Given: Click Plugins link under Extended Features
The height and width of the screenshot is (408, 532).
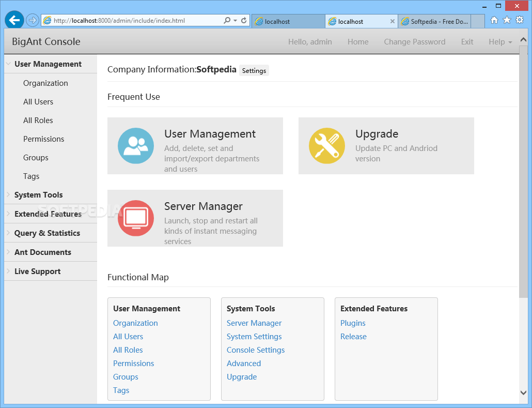Looking at the screenshot, I should (x=353, y=323).
